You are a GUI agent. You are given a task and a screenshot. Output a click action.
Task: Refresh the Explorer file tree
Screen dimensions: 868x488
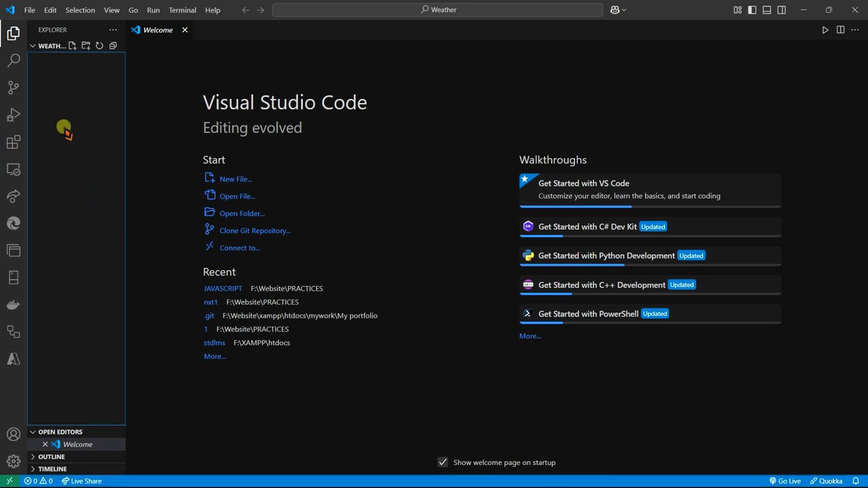[x=99, y=46]
